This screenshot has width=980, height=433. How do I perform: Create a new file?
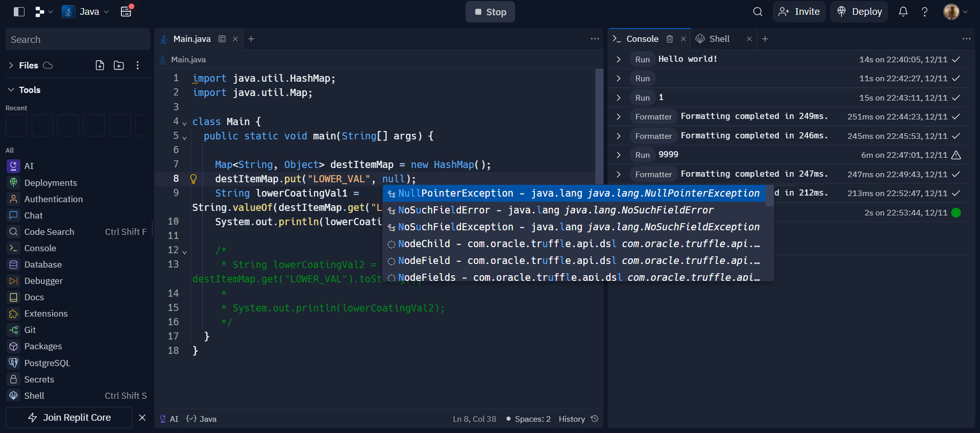pyautogui.click(x=100, y=65)
